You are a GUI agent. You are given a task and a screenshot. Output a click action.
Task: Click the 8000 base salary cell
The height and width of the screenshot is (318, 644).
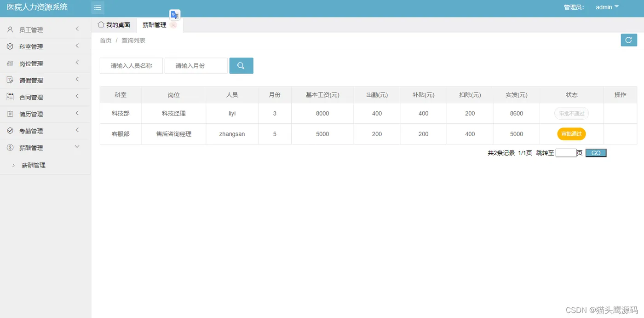(322, 113)
